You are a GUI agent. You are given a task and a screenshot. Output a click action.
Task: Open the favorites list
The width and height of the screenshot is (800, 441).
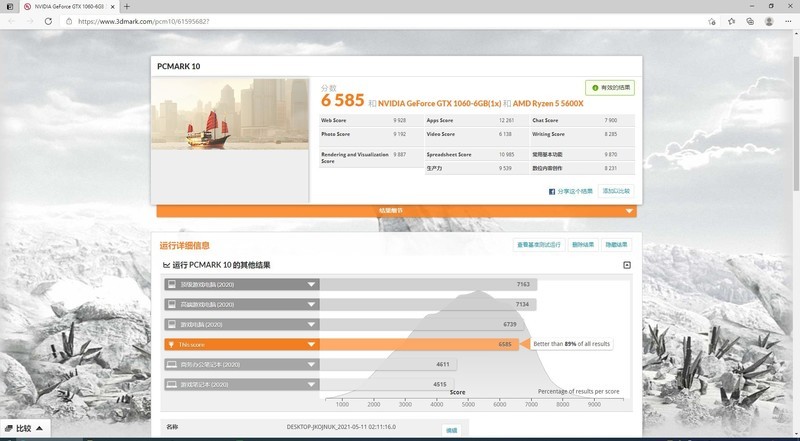point(732,21)
